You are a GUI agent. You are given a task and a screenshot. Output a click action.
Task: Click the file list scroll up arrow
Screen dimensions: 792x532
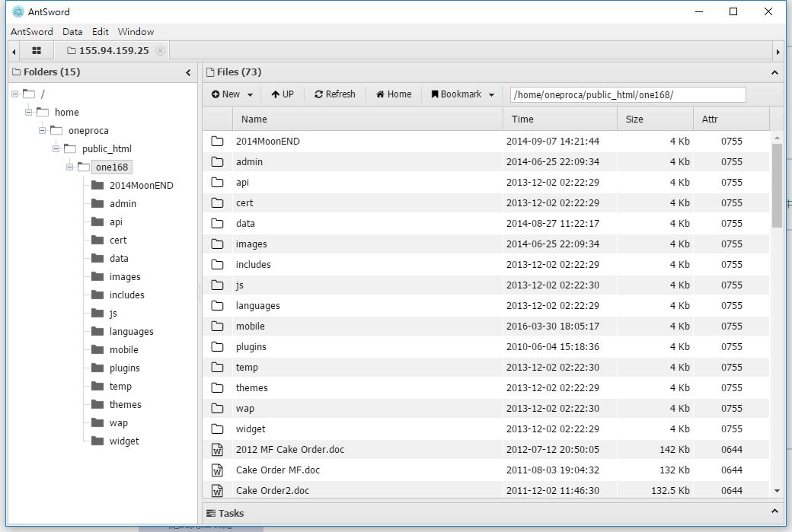[777, 137]
